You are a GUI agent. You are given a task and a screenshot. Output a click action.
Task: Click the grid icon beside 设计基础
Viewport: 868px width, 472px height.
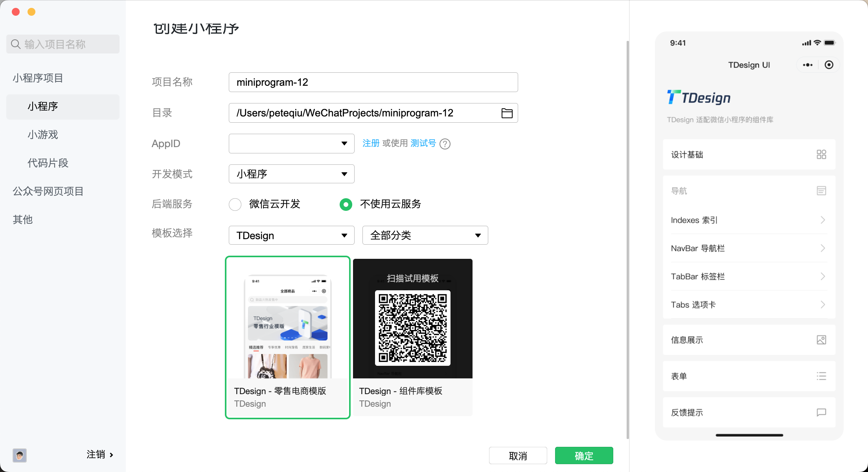pyautogui.click(x=822, y=155)
